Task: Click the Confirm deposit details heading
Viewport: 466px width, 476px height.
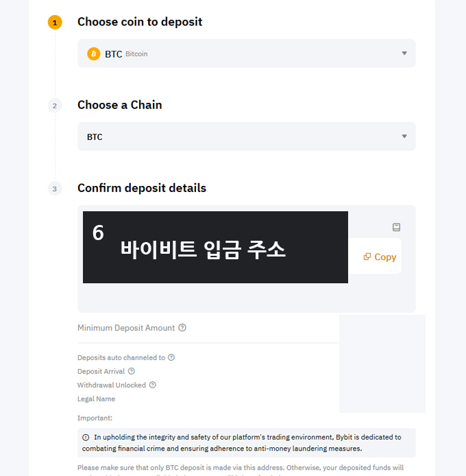Action: point(142,188)
